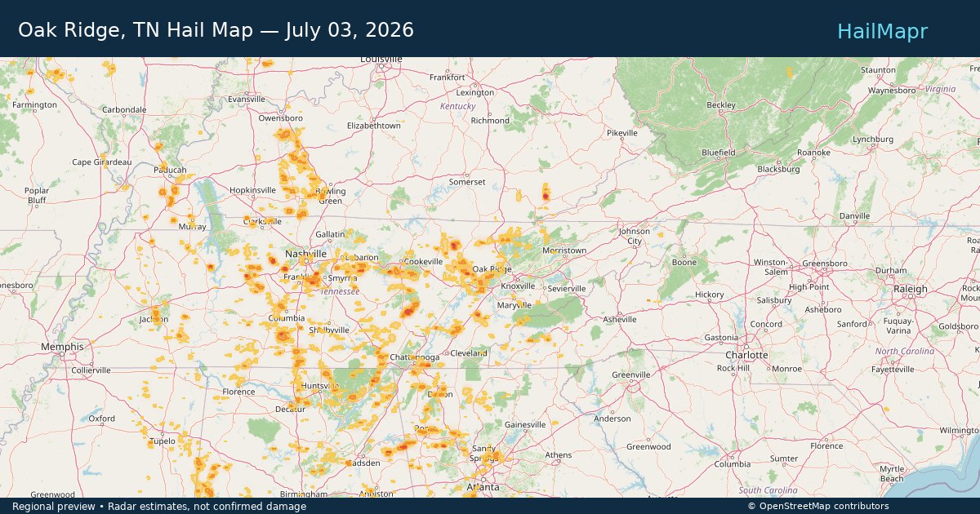
Task: Select the Greenville city label
Action: pyautogui.click(x=631, y=375)
